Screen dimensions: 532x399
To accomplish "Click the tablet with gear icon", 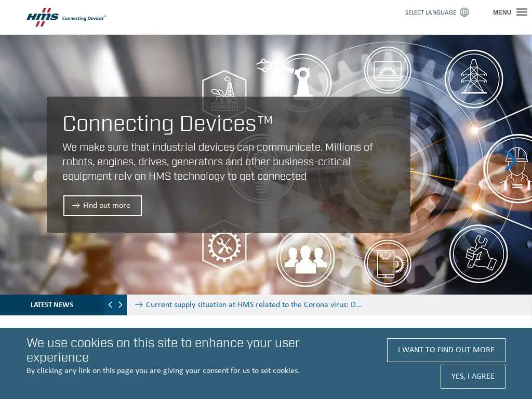I will 388,263.
